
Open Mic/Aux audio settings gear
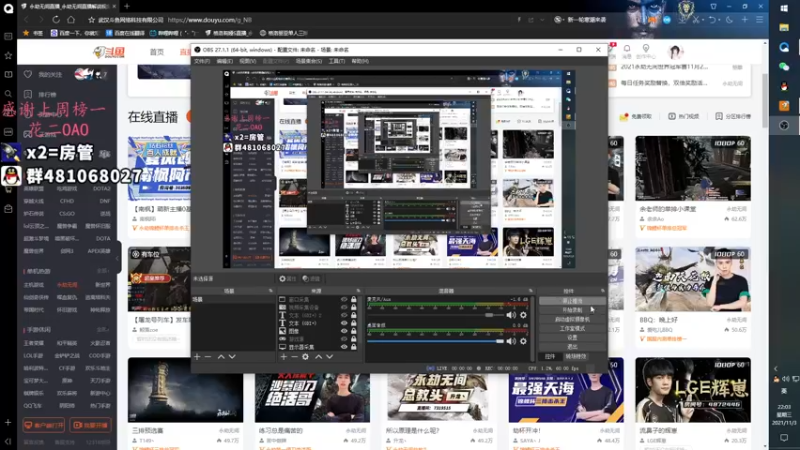tap(523, 315)
